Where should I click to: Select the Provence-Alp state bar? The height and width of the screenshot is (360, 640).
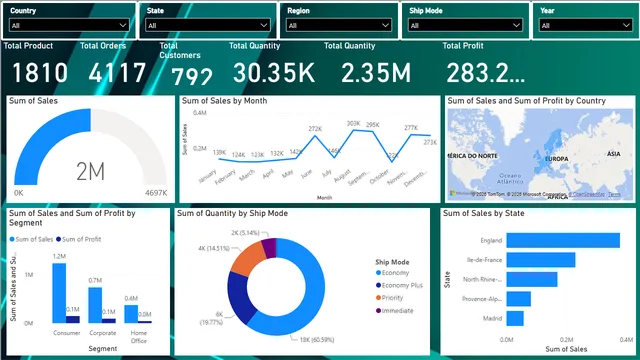click(x=519, y=299)
